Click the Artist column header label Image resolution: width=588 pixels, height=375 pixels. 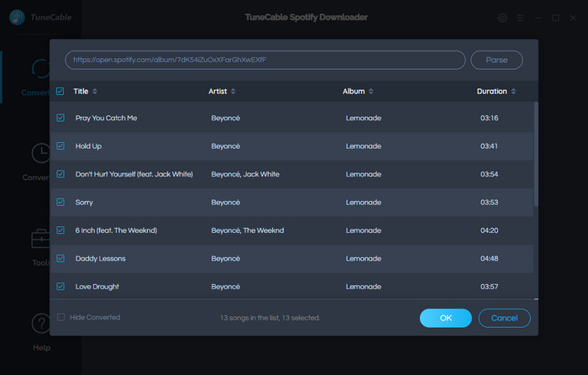point(218,91)
